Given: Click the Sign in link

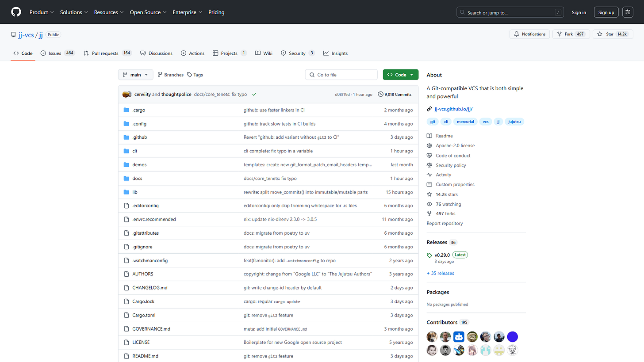Looking at the screenshot, I should click(579, 12).
